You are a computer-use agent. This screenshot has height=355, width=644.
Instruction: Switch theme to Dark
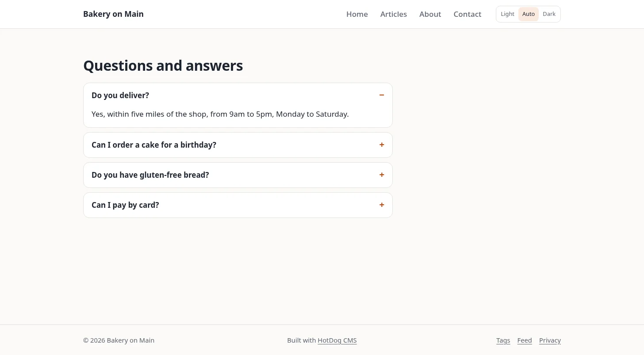tap(549, 14)
